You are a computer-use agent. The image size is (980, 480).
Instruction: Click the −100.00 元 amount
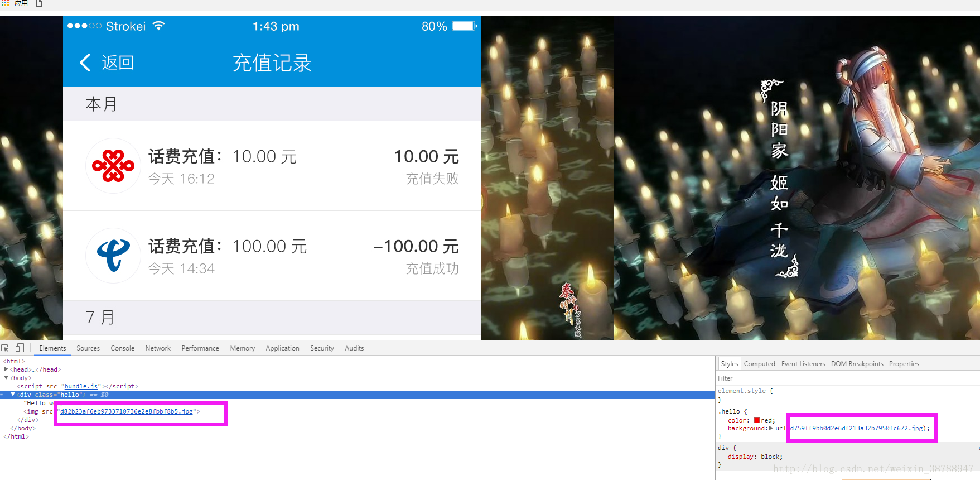tap(416, 246)
